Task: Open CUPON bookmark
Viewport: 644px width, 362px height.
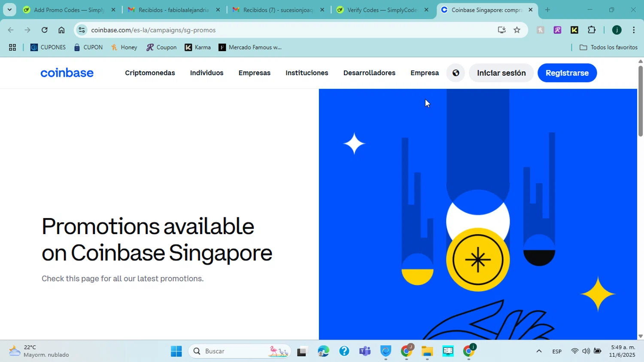Action: [88, 48]
